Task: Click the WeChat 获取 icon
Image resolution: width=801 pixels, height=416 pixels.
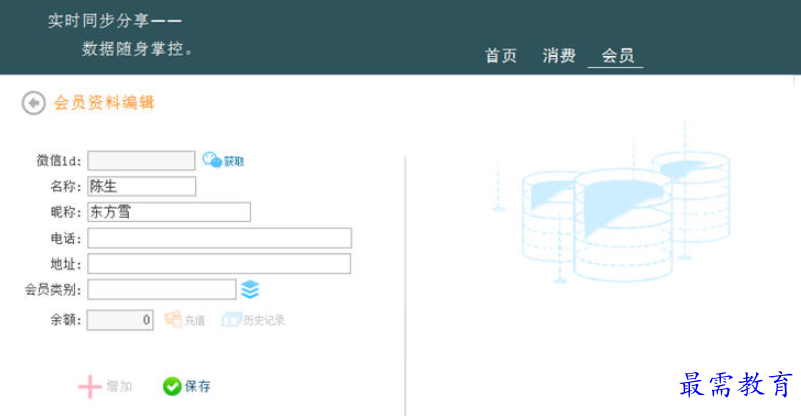Action: [x=212, y=160]
